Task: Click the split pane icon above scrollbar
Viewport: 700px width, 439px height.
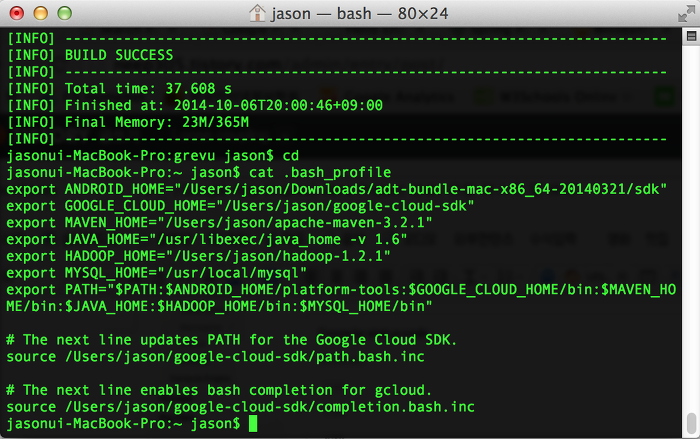Action: 691,36
